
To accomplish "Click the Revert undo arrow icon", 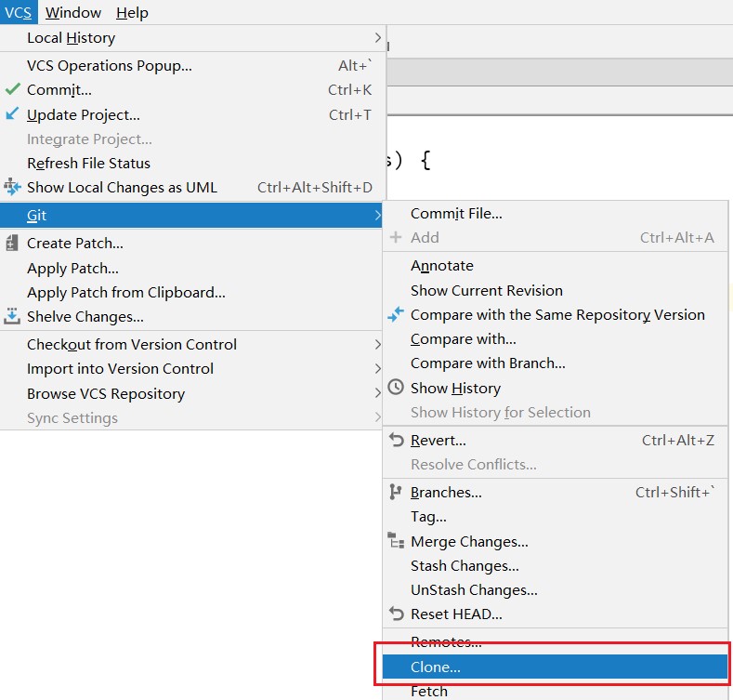I will 397,440.
